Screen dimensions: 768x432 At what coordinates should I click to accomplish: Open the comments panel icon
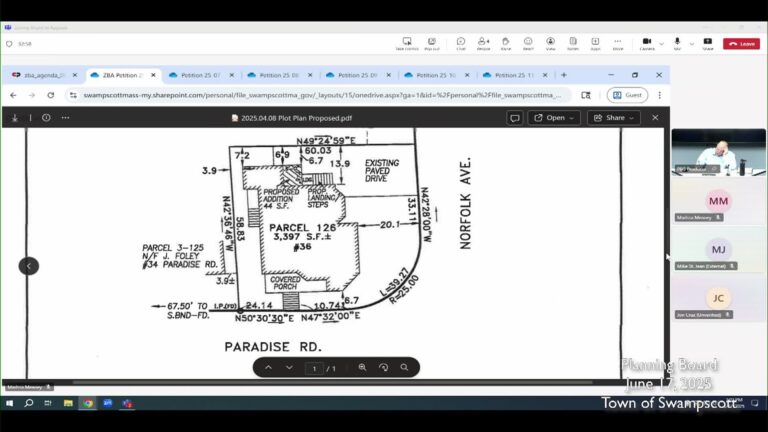pos(514,117)
